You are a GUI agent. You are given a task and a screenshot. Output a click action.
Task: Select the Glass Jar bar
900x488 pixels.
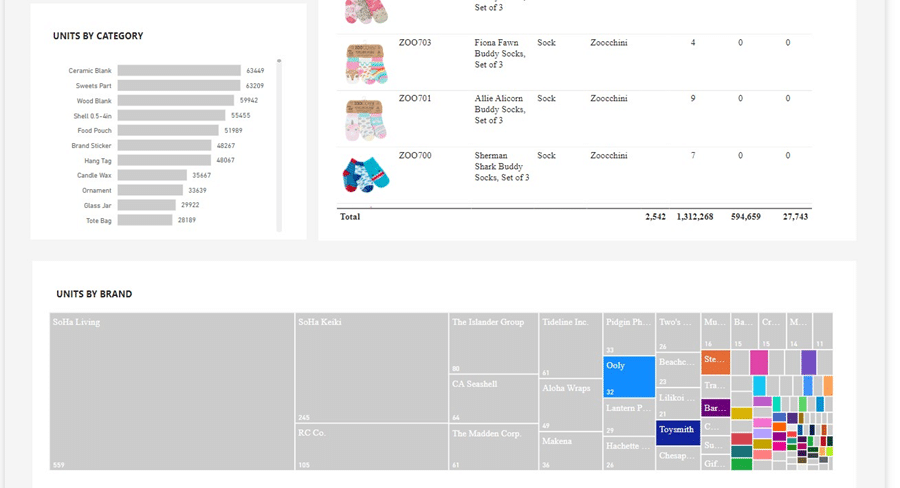click(x=147, y=205)
